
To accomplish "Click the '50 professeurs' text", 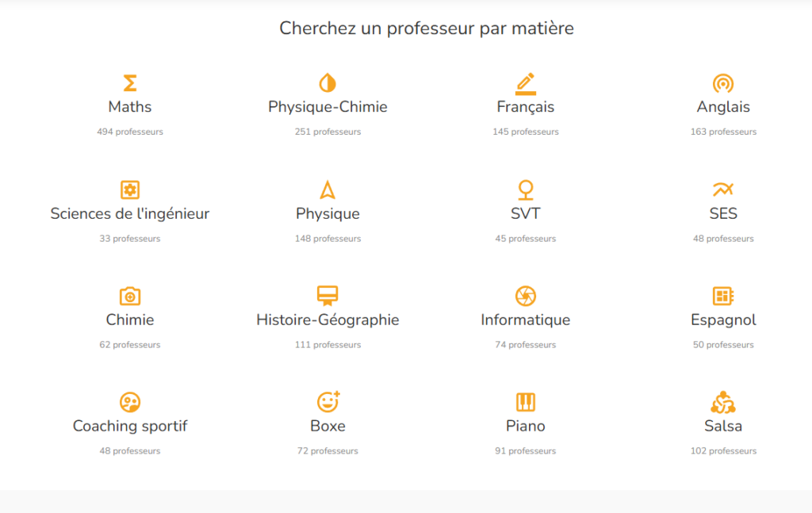I will point(723,345).
